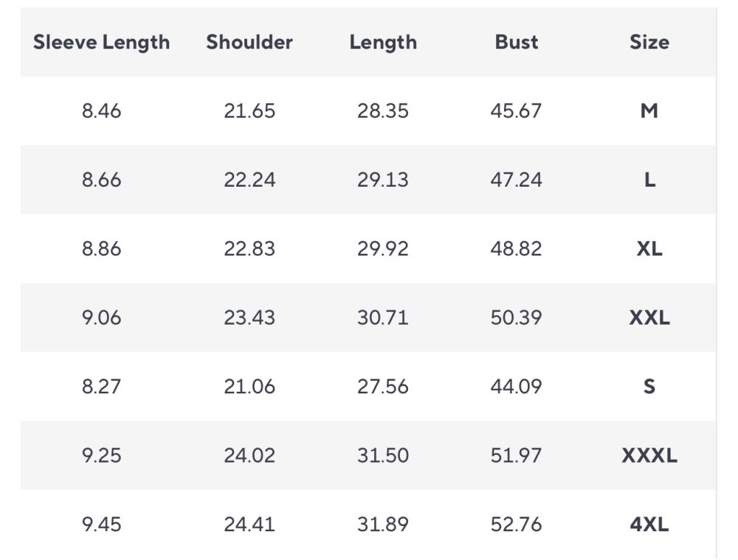Screen dimensions: 738x560
Task: Click the 22.83 shoulder value
Action: 249,249
